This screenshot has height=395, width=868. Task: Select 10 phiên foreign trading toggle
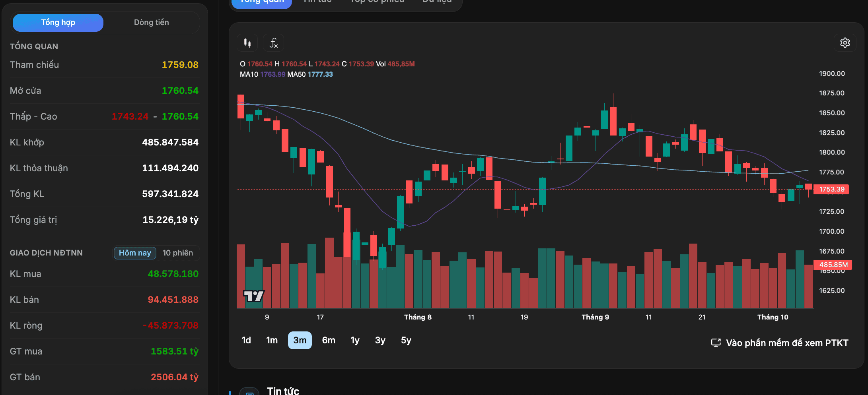coord(178,253)
